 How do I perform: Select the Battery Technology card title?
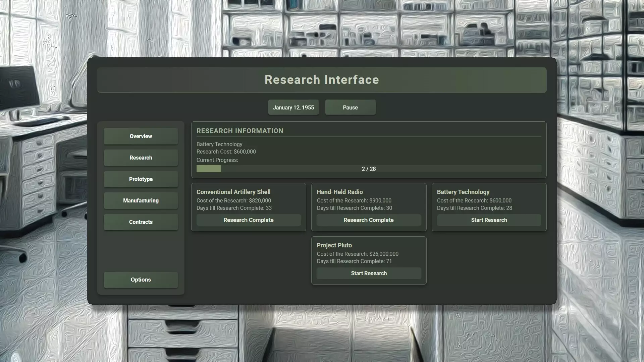click(x=463, y=192)
